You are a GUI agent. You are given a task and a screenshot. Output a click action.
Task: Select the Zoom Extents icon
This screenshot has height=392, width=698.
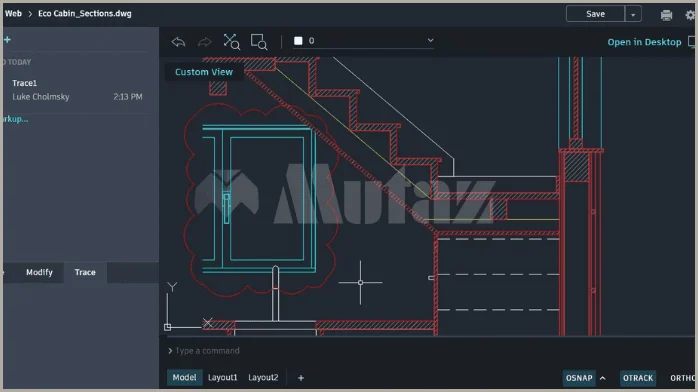coord(231,42)
